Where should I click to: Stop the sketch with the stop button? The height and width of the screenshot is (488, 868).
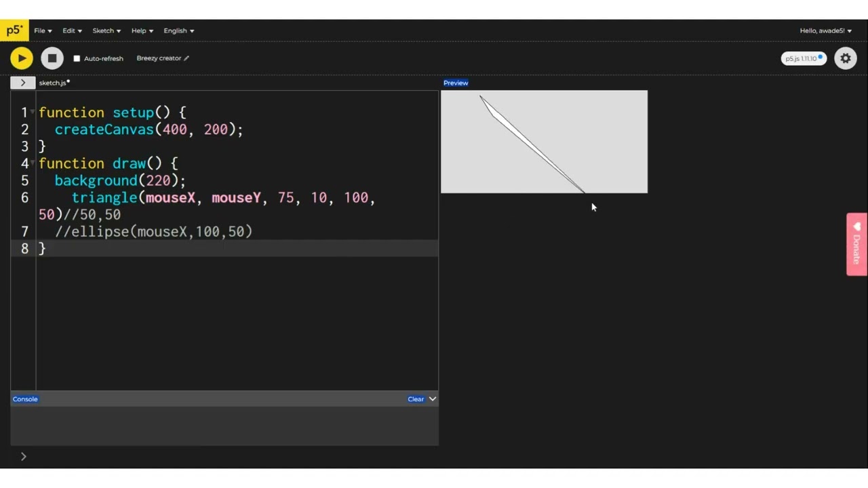tap(52, 58)
